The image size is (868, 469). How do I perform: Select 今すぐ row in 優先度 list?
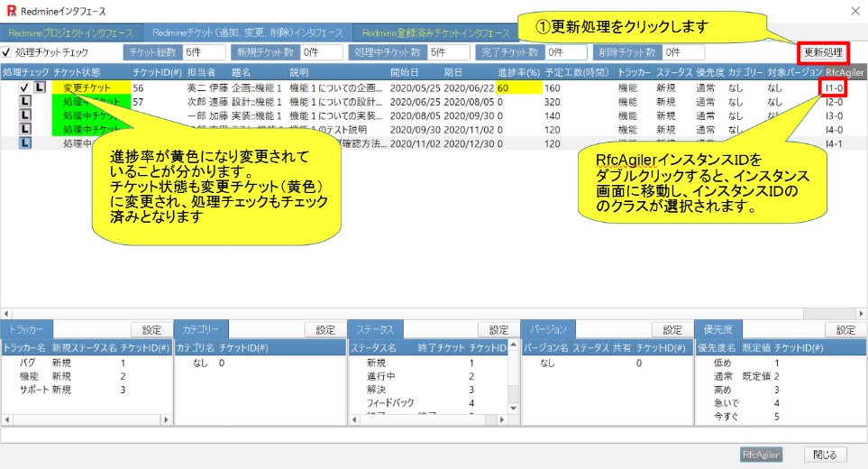click(781, 416)
